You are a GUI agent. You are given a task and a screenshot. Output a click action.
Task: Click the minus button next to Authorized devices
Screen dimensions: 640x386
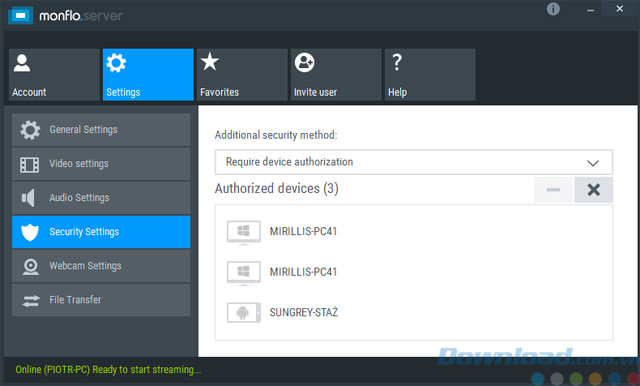coord(553,190)
